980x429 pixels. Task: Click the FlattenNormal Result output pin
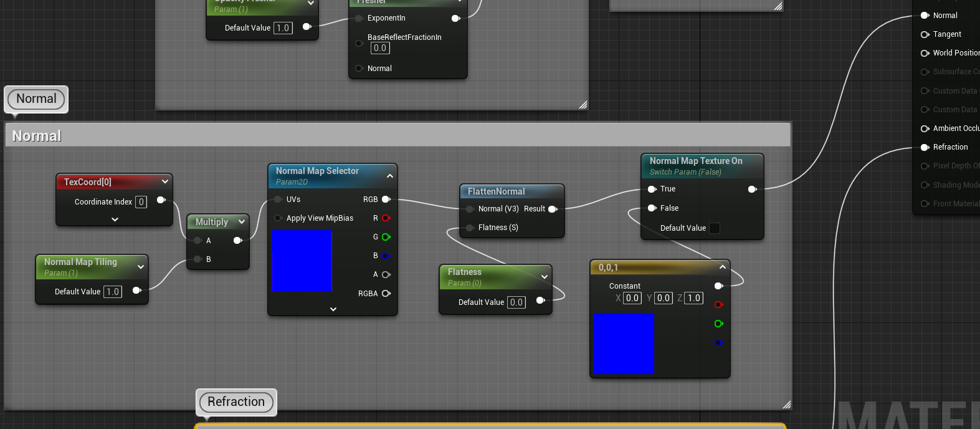coord(552,209)
